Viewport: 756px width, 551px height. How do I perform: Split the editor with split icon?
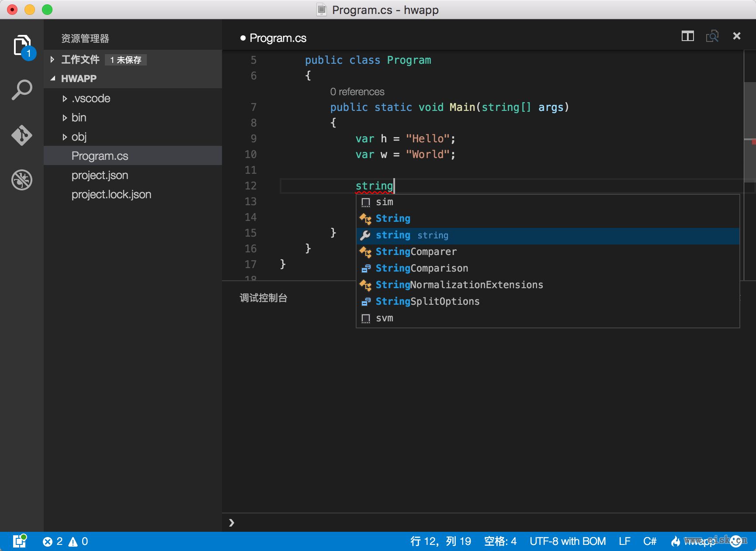(x=687, y=36)
